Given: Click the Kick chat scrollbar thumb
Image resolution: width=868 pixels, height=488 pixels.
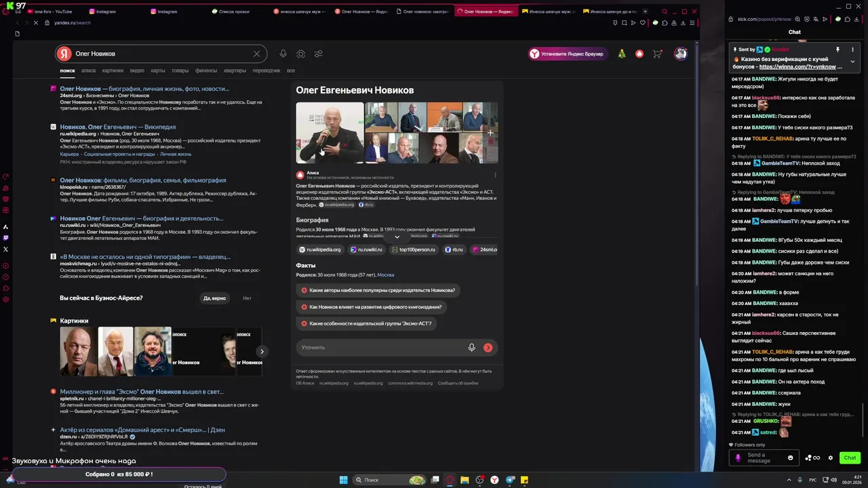Looking at the screenshot, I should 864,422.
